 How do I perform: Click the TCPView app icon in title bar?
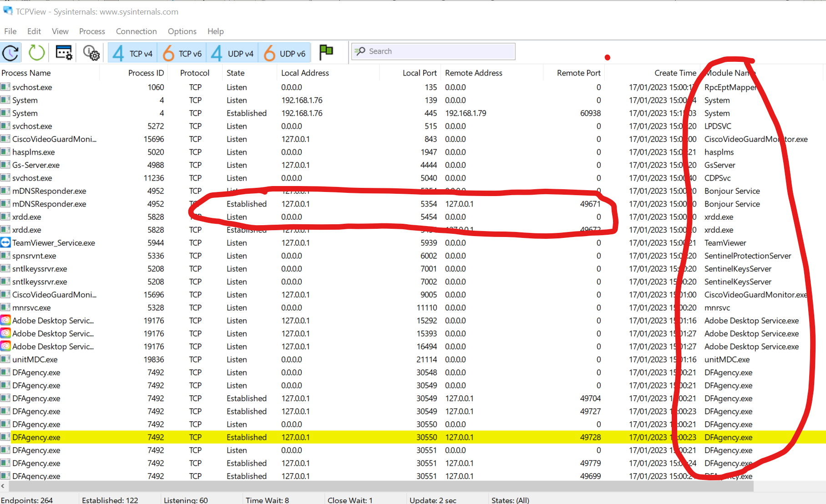click(8, 11)
